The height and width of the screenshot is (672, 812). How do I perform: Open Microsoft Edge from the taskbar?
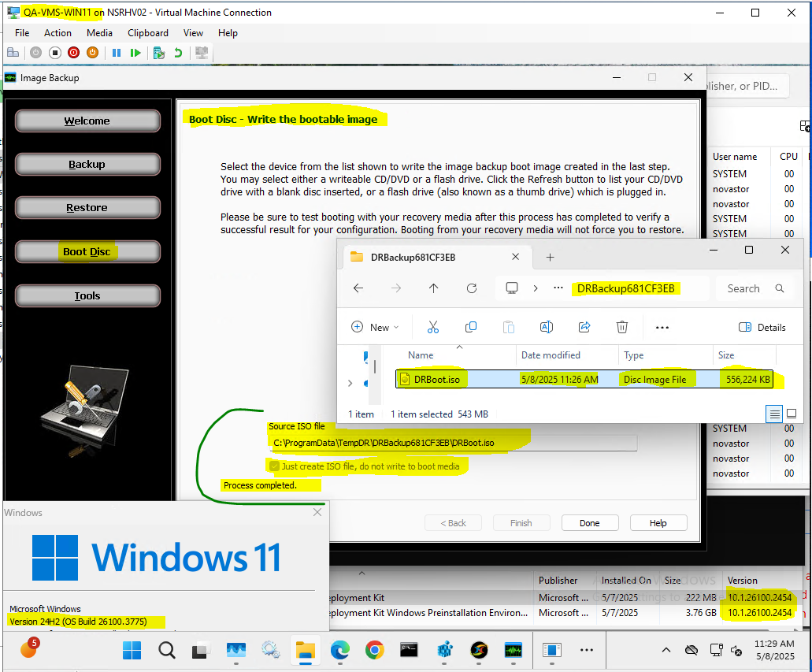[339, 650]
